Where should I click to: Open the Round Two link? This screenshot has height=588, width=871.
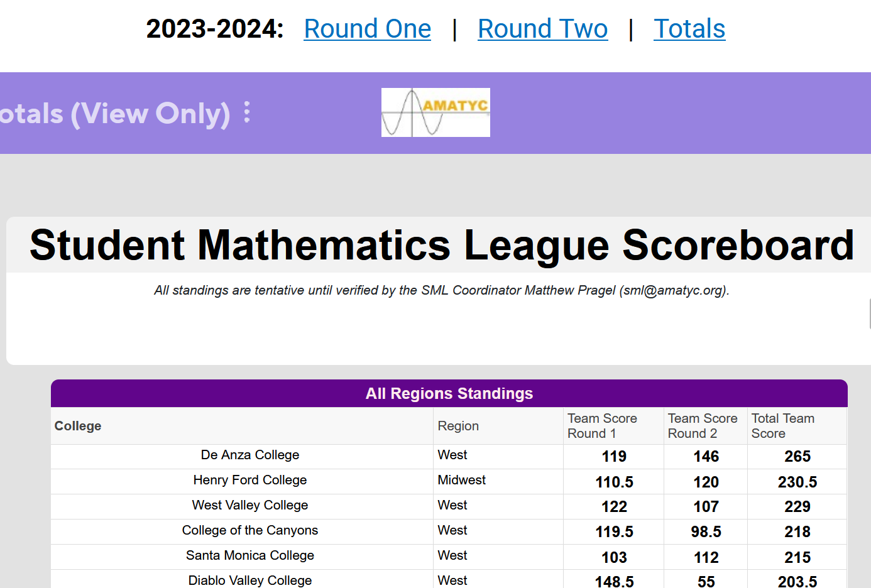pyautogui.click(x=542, y=29)
